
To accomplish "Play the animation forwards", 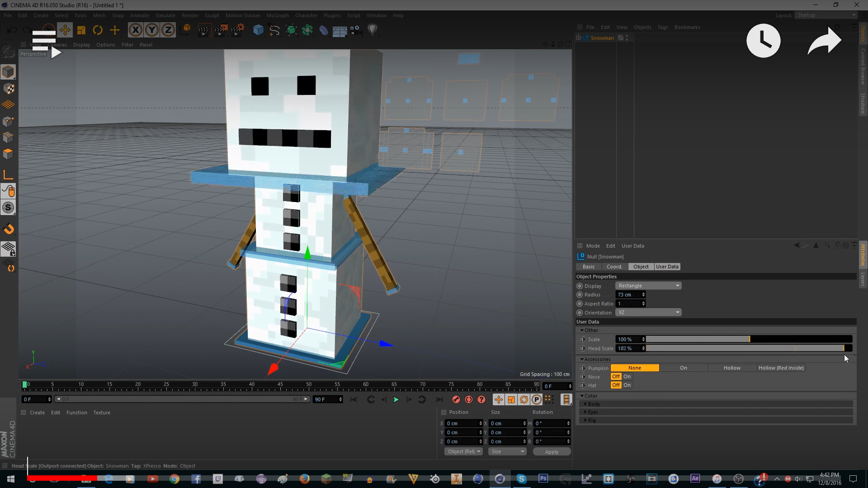I will 396,399.
